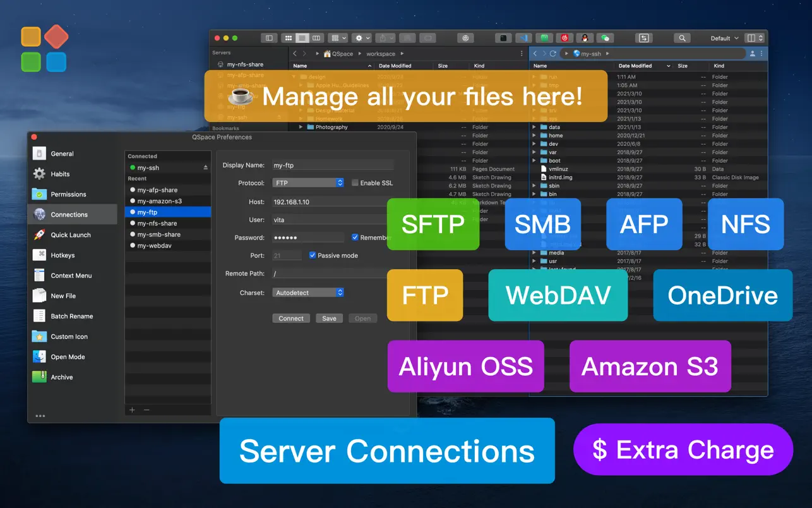Select the vmlinuz file row
This screenshot has width=812, height=508.
point(648,169)
